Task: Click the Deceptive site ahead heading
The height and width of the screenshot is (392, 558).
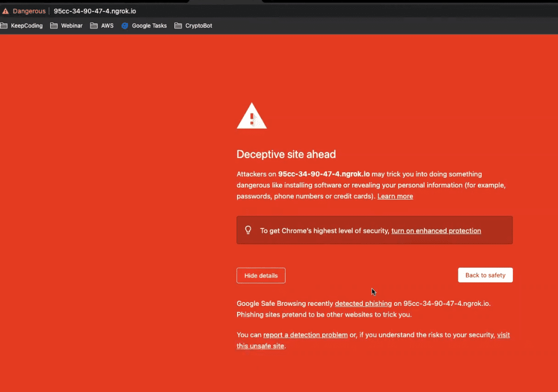Action: tap(286, 154)
